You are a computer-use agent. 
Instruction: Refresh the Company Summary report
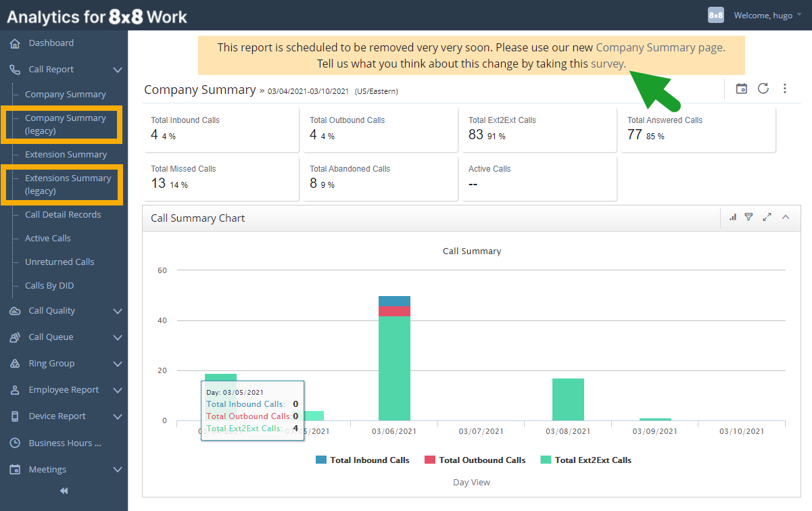click(763, 89)
